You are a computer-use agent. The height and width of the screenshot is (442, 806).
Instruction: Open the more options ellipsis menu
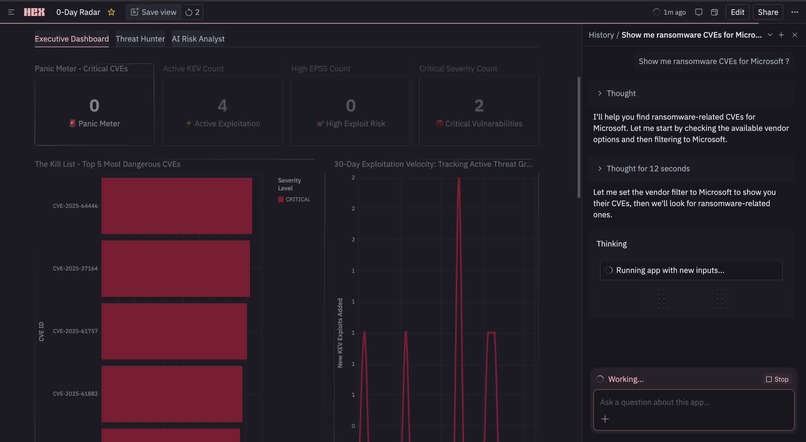794,12
